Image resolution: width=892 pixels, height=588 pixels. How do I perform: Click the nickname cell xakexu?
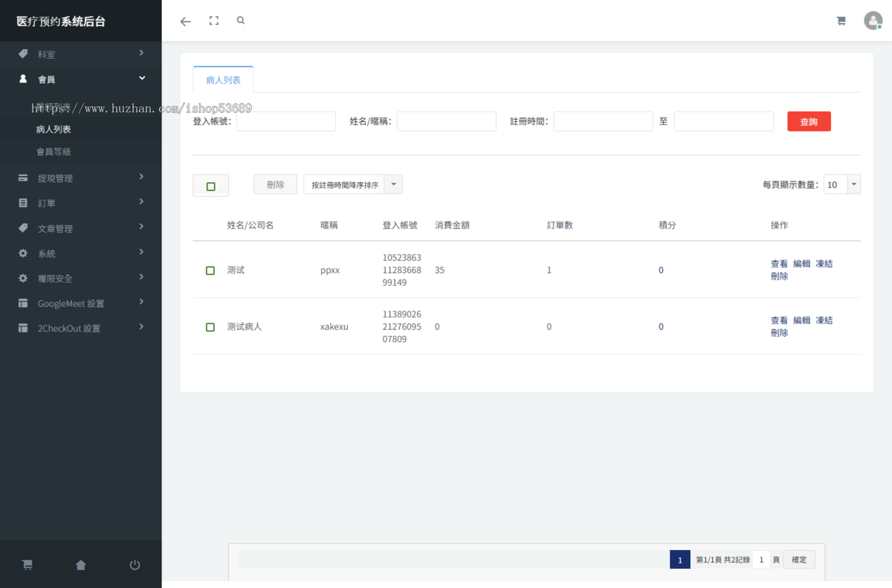[x=334, y=327]
